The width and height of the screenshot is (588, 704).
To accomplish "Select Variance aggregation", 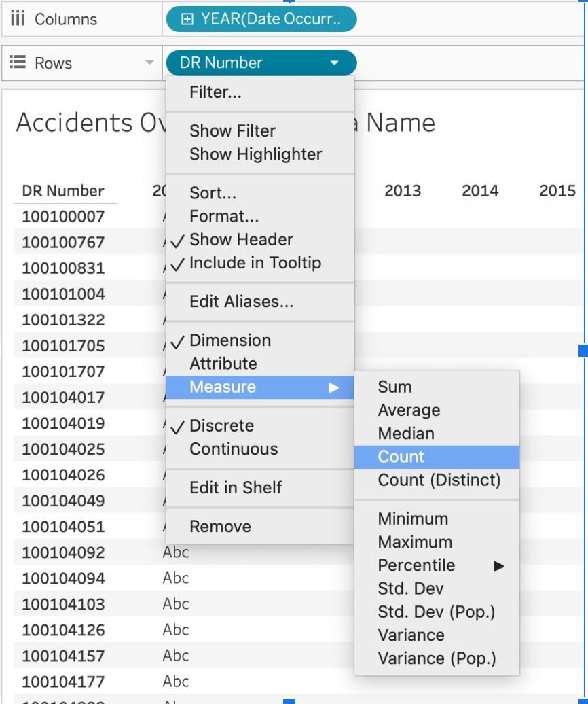I will point(437,635).
